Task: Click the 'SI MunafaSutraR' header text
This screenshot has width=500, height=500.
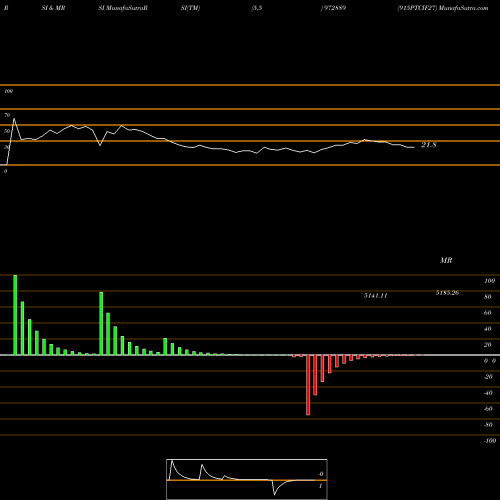Action: (123, 8)
